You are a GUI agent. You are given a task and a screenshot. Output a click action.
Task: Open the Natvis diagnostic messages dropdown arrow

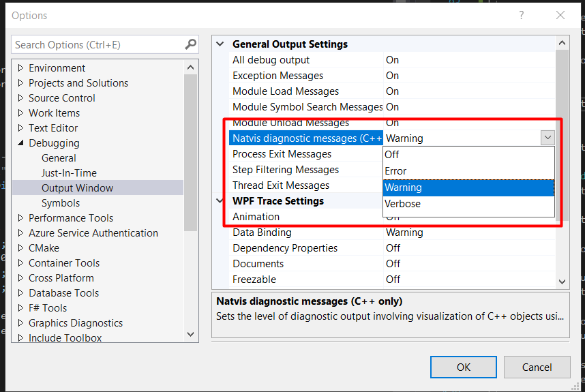pyautogui.click(x=547, y=138)
